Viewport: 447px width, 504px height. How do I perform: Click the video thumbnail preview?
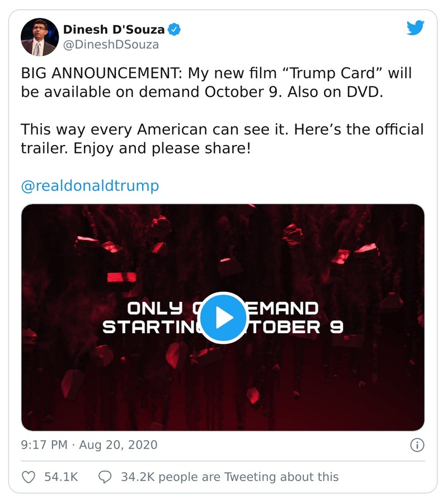coord(223,315)
